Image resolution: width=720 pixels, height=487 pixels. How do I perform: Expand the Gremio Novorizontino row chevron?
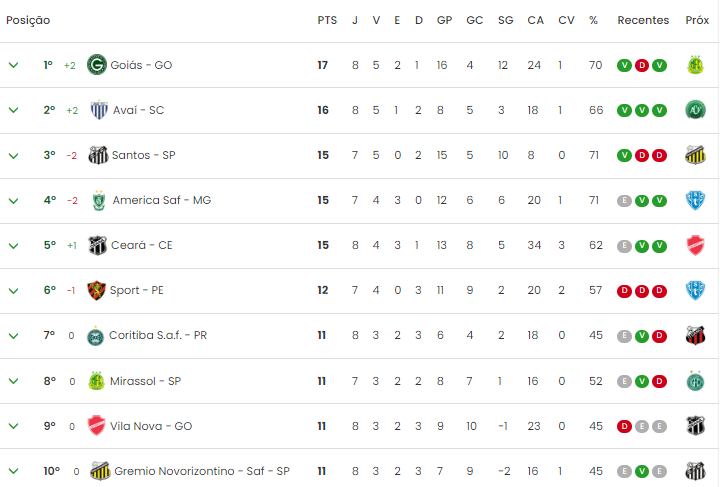[x=14, y=471]
